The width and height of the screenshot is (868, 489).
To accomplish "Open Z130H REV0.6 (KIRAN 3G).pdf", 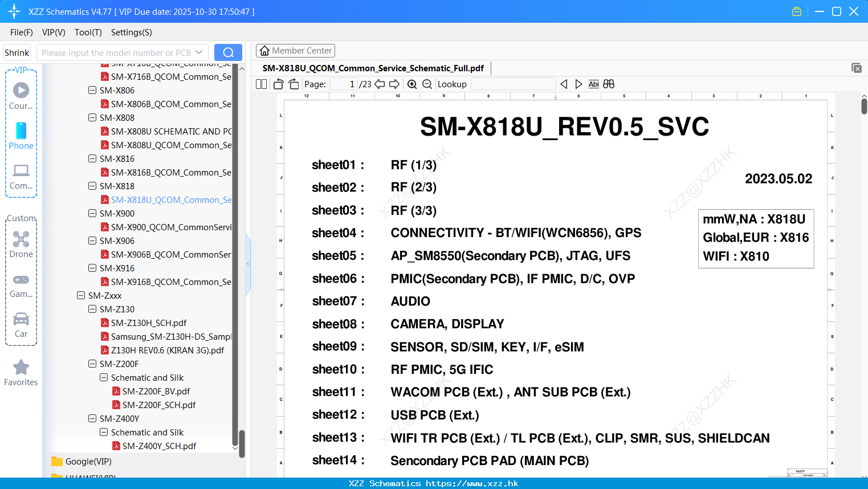I will [168, 350].
